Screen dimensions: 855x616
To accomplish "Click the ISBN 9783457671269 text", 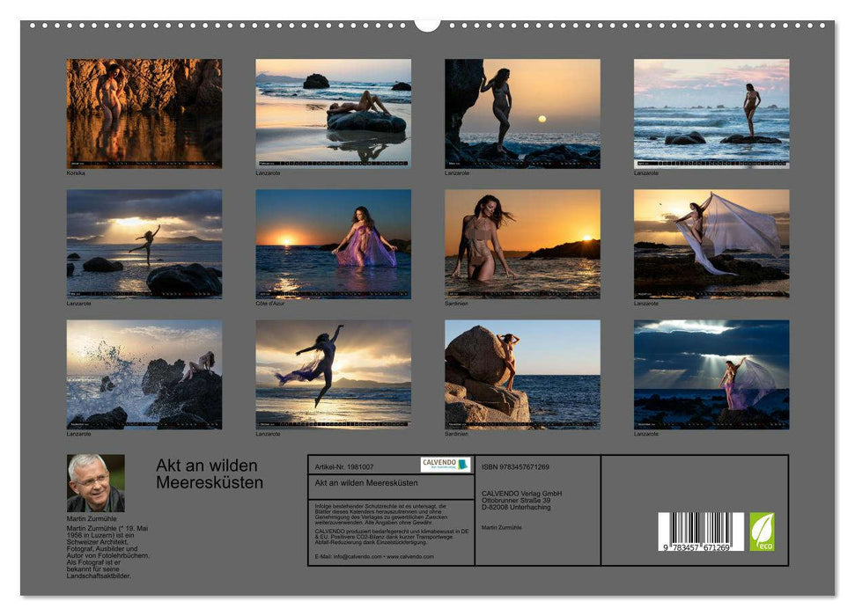I will click(516, 466).
